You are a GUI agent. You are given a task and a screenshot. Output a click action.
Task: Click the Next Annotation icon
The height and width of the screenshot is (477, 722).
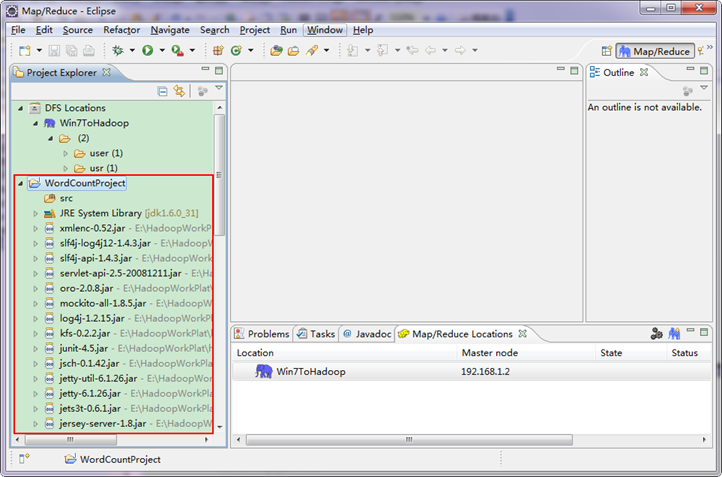pyautogui.click(x=353, y=50)
